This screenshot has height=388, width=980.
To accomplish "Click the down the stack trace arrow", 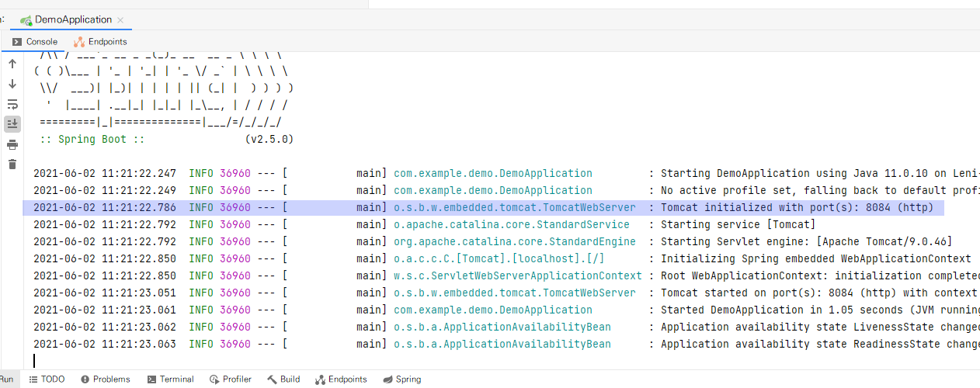I will click(x=12, y=84).
